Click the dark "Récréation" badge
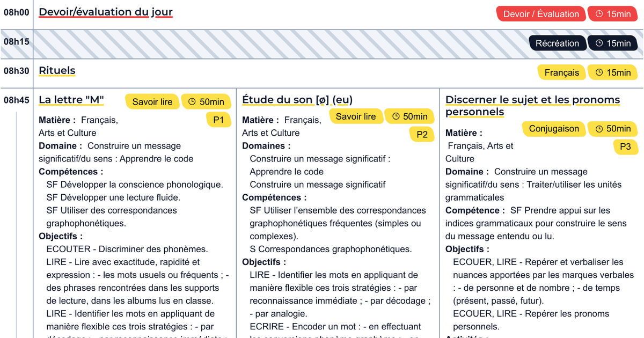Image resolution: width=644 pixels, height=338 pixels. click(558, 43)
